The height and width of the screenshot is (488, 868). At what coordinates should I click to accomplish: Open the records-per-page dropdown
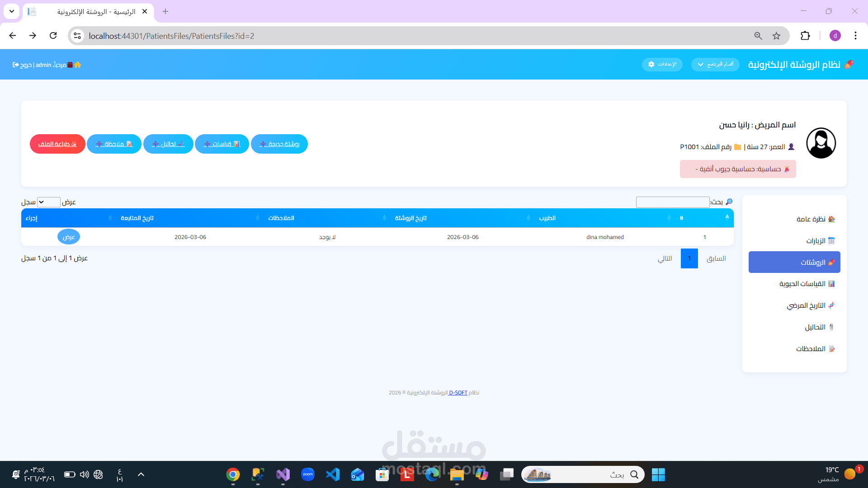click(48, 202)
